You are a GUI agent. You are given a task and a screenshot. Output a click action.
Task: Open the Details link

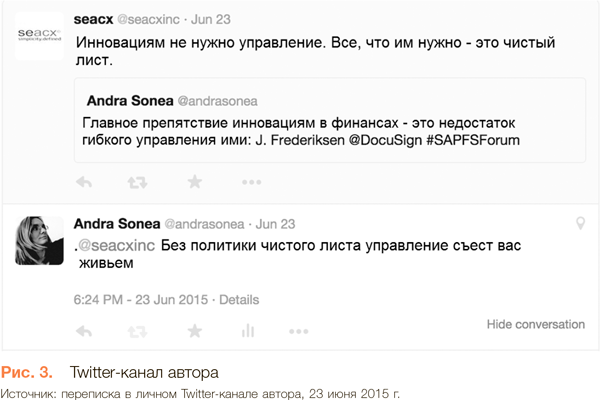[x=239, y=299]
